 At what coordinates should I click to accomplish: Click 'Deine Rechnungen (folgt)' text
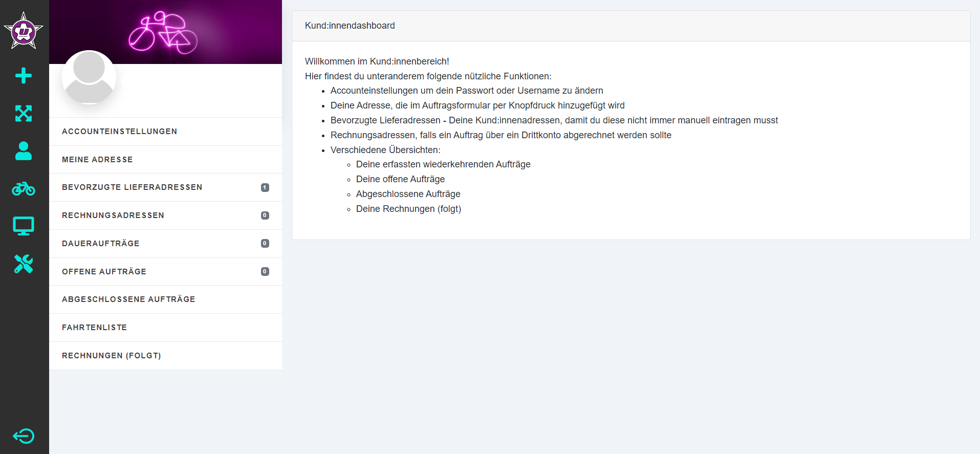tap(409, 209)
